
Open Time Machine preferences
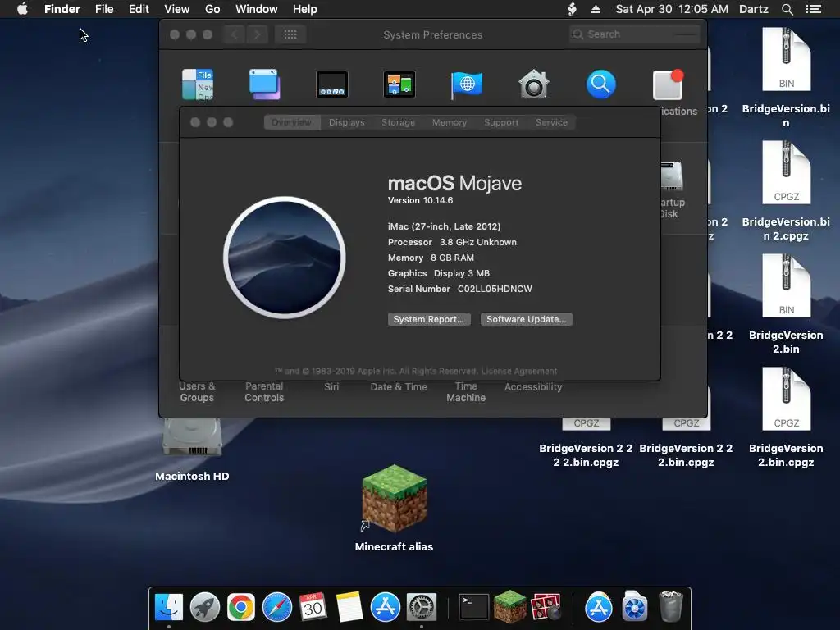(x=466, y=392)
